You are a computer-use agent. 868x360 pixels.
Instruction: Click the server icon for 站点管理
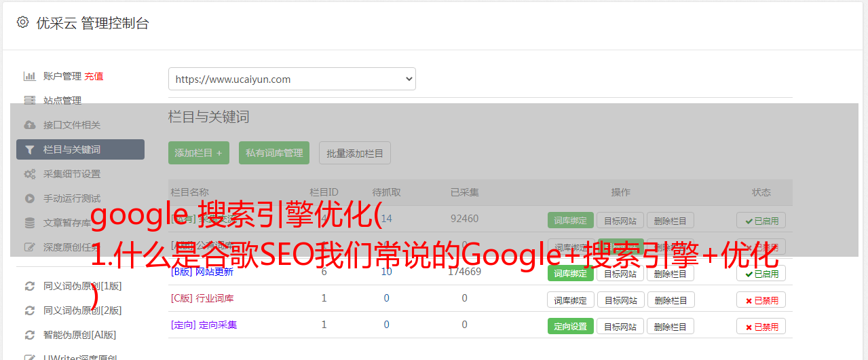point(29,101)
